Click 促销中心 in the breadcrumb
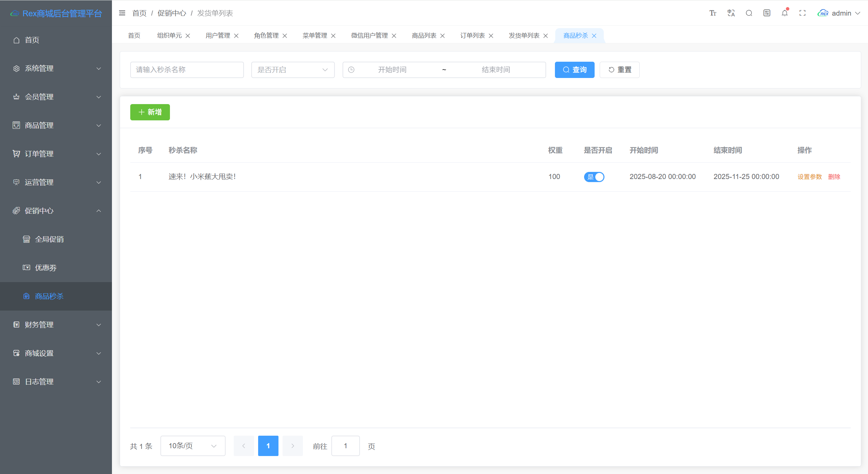Screen dimensions: 868x474 tap(172, 13)
